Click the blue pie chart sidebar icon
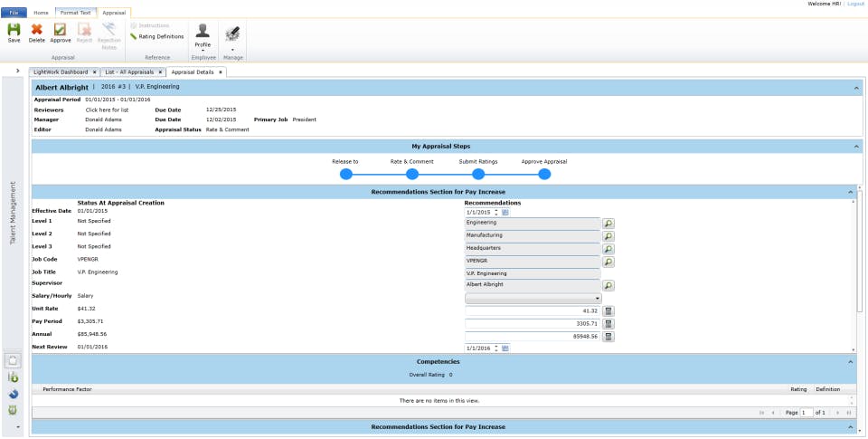Screen dimensions: 868x439 pos(14,394)
